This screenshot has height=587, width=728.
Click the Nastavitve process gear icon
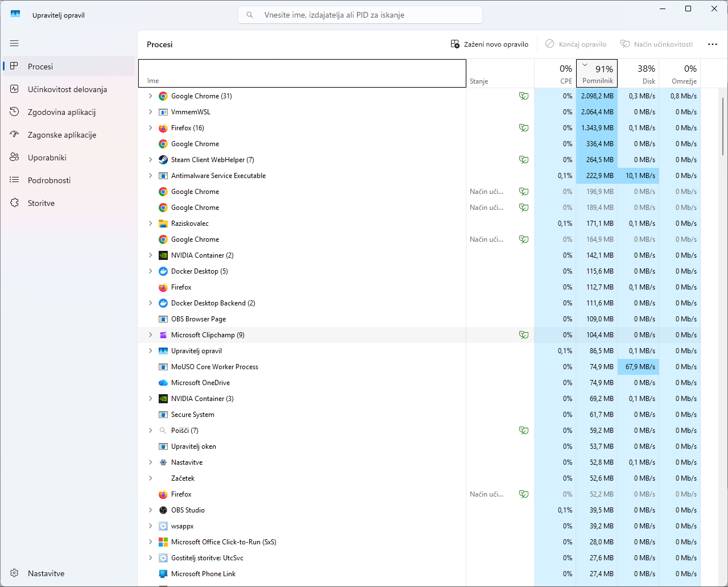[163, 462]
